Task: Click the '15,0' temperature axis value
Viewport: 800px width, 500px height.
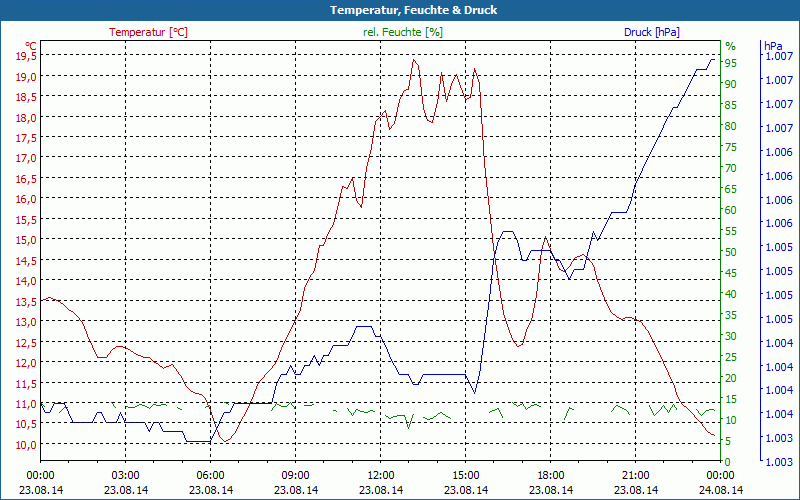Action: tap(26, 239)
